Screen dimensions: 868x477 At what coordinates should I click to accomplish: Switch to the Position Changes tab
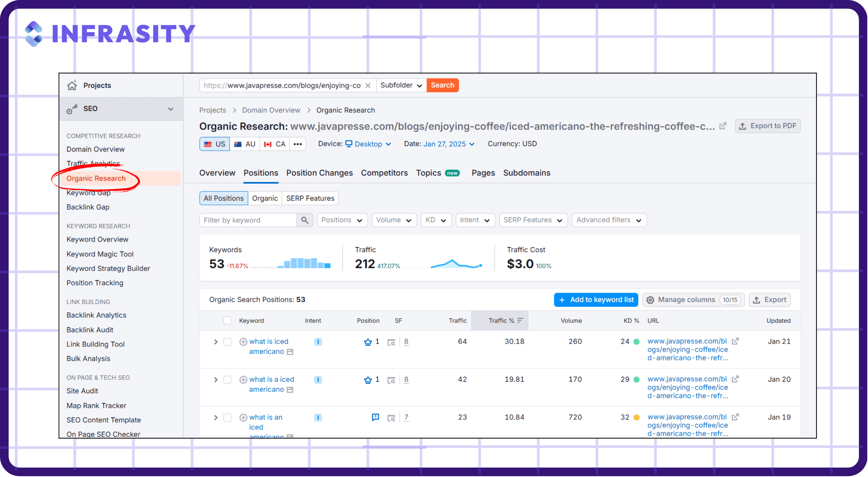coord(320,173)
